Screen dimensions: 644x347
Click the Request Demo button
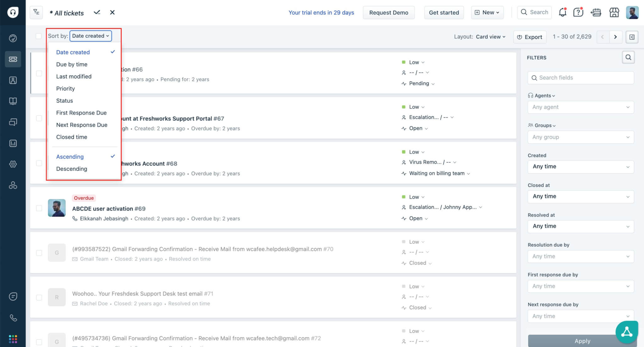click(389, 13)
